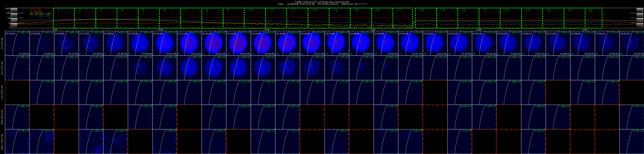Select interval 8 marker in the light curve
Screen dimensions: 644x154
click(x=207, y=10)
